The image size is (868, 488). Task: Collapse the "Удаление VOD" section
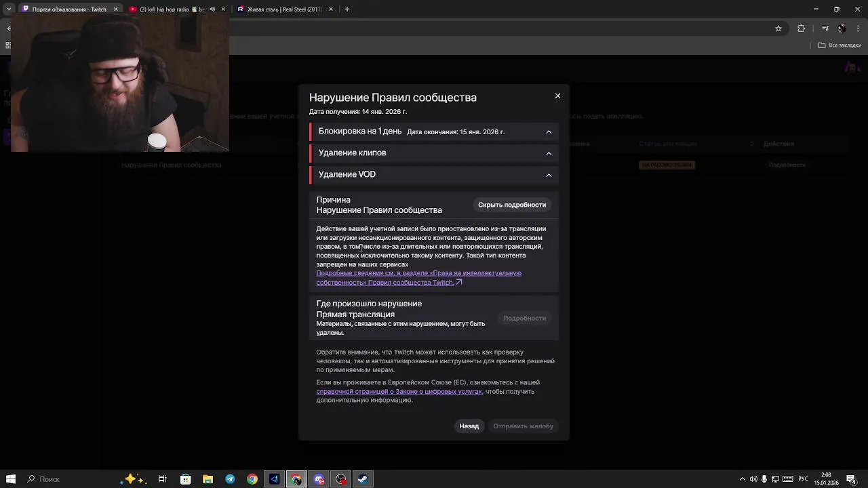(x=549, y=175)
